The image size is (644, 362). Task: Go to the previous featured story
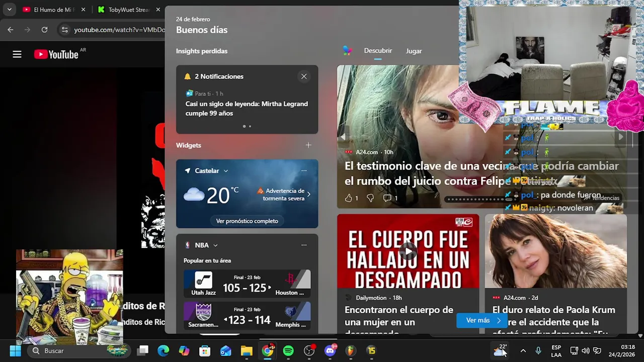click(344, 137)
